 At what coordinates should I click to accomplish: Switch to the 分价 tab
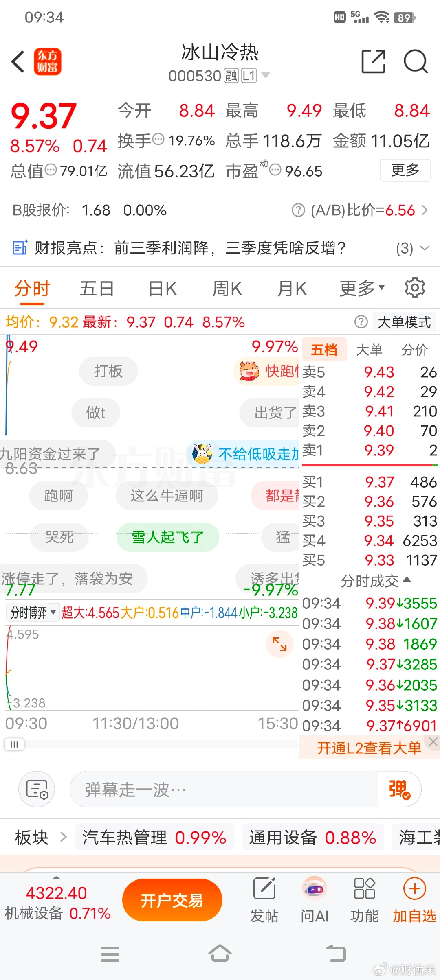click(414, 350)
